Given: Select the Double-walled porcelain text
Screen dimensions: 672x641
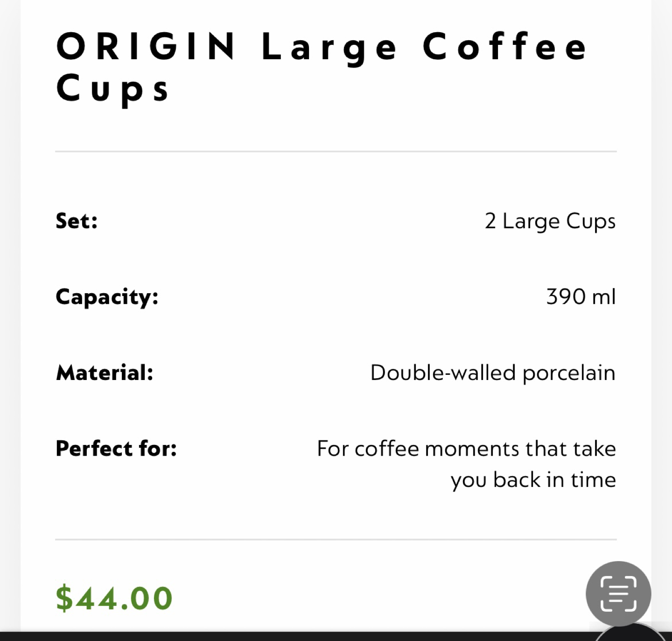Looking at the screenshot, I should (493, 373).
